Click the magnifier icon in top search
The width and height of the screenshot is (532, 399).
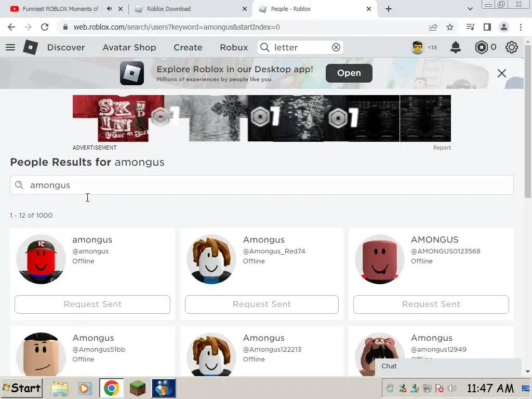265,47
